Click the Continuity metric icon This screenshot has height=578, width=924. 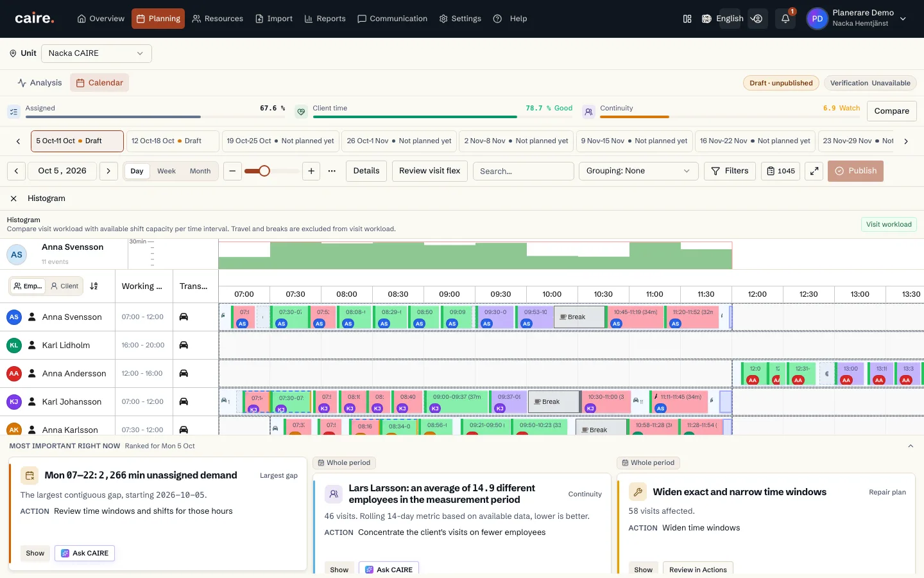[588, 111]
